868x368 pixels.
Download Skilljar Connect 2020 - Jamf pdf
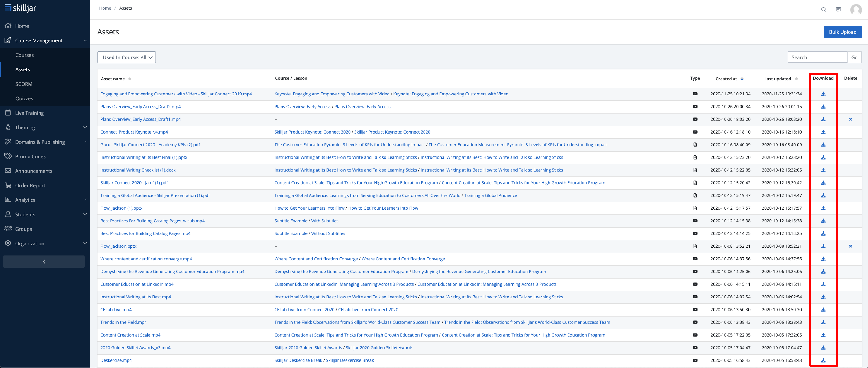tap(823, 183)
